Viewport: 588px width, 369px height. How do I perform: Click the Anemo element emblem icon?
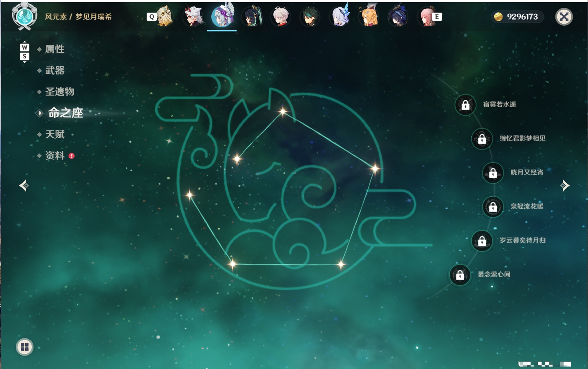click(25, 17)
